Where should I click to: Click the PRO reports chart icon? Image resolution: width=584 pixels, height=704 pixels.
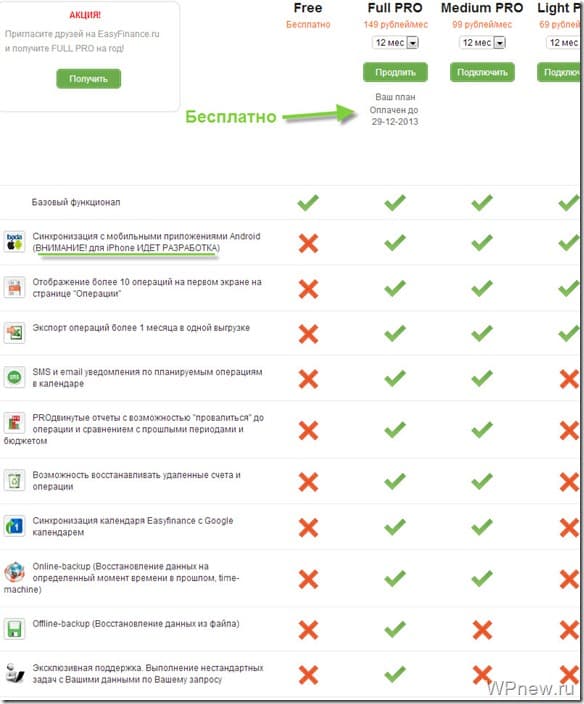click(14, 423)
